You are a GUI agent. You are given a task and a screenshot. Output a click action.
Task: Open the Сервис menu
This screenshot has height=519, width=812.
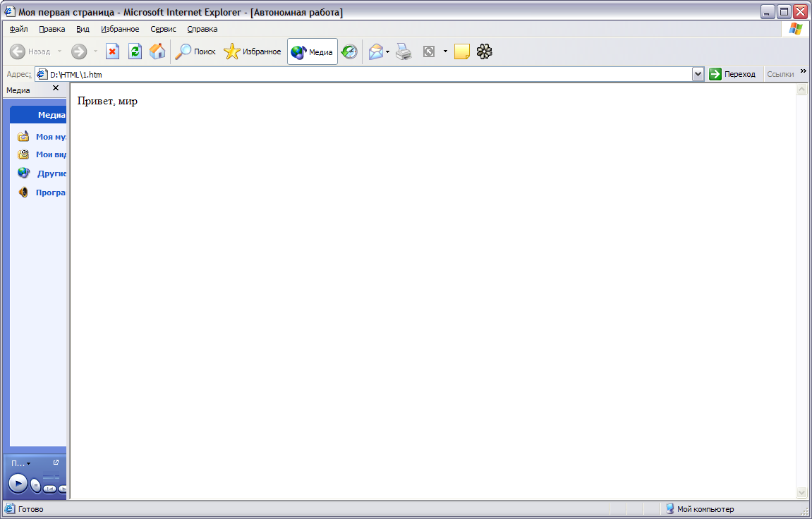(x=163, y=29)
